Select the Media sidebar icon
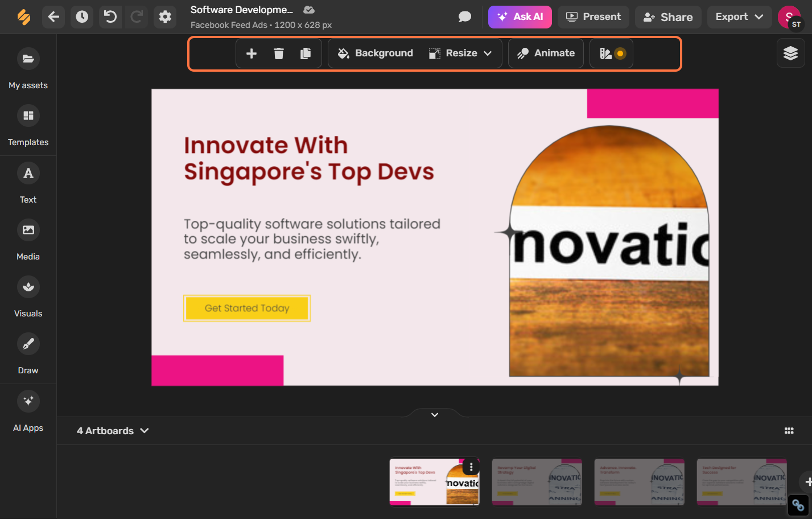 coord(28,239)
